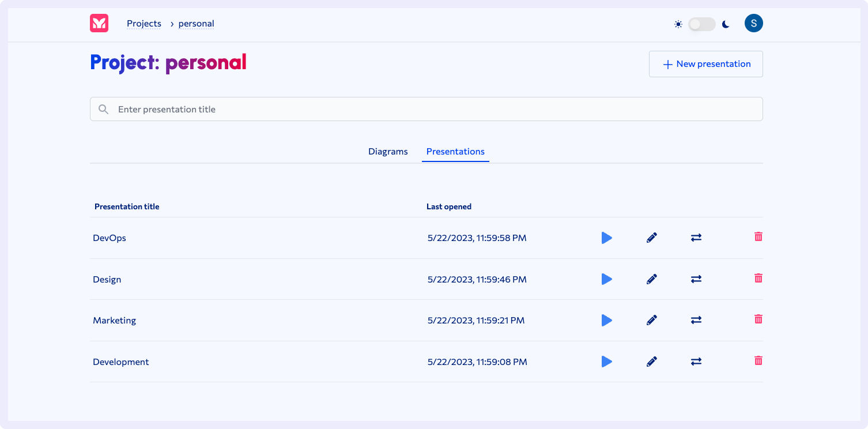Open the Marketing presentation title
Screen dimensions: 868x429
[115, 321]
